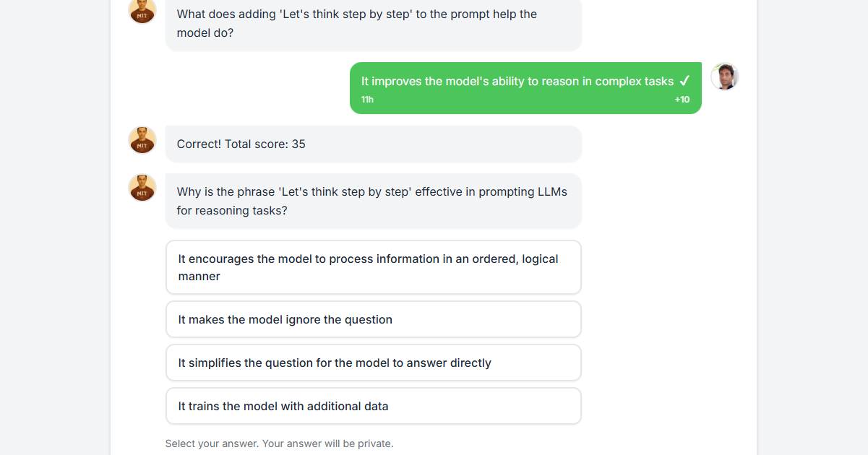Viewport: 868px width, 455px height.
Task: Click the '11h' timestamp on the green answer
Action: 367,100
